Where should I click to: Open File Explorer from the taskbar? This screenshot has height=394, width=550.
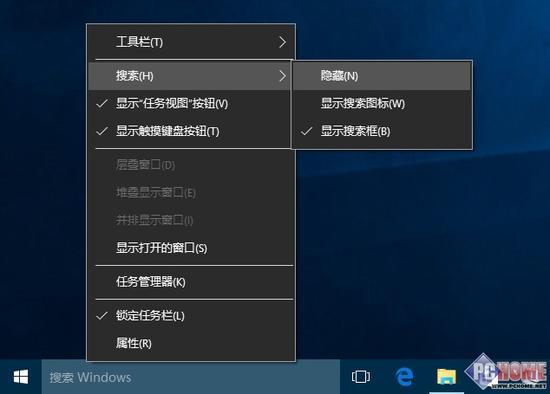(446, 377)
